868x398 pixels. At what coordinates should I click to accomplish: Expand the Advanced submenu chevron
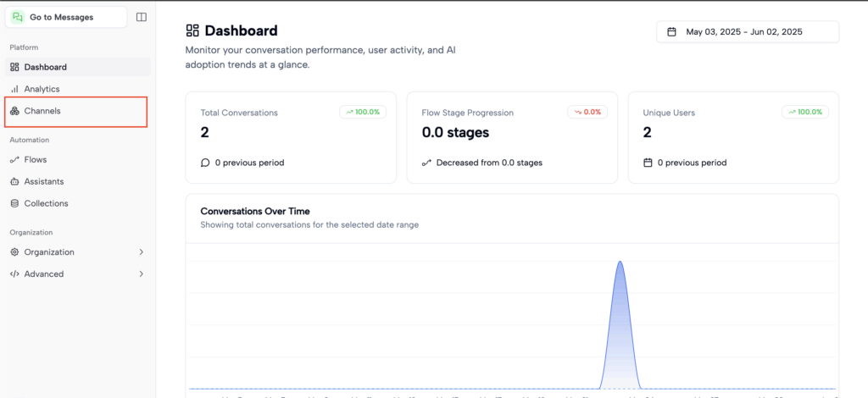pyautogui.click(x=141, y=274)
